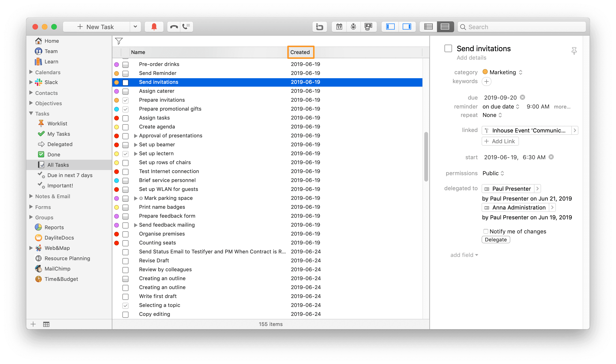Toggle the left sidebar panel icon

390,27
